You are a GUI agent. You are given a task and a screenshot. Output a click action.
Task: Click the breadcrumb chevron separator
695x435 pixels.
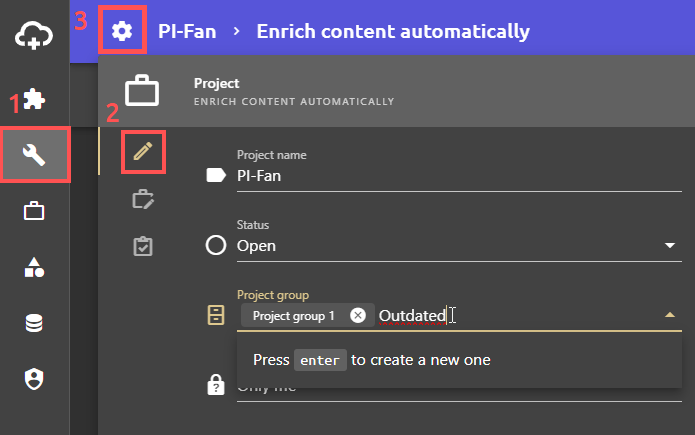(237, 31)
